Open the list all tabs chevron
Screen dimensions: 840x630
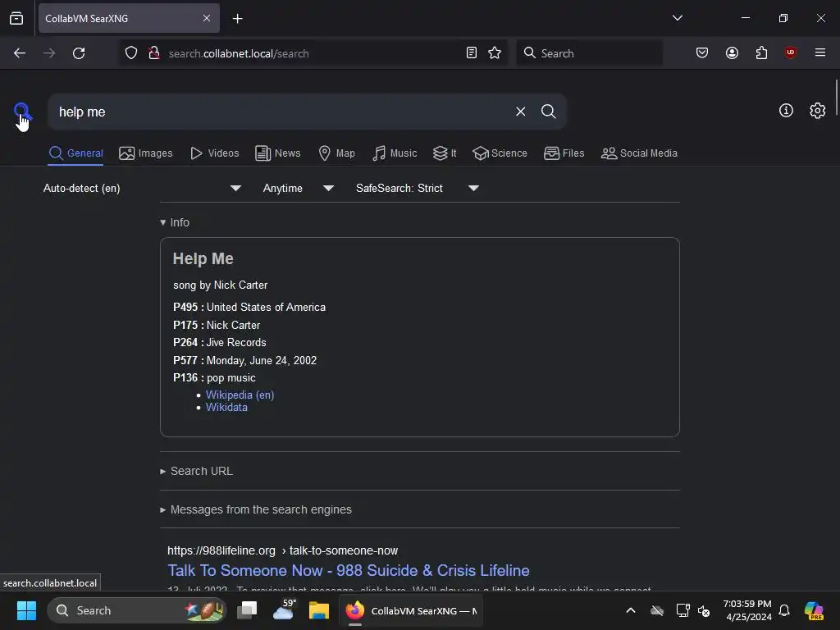pos(677,18)
